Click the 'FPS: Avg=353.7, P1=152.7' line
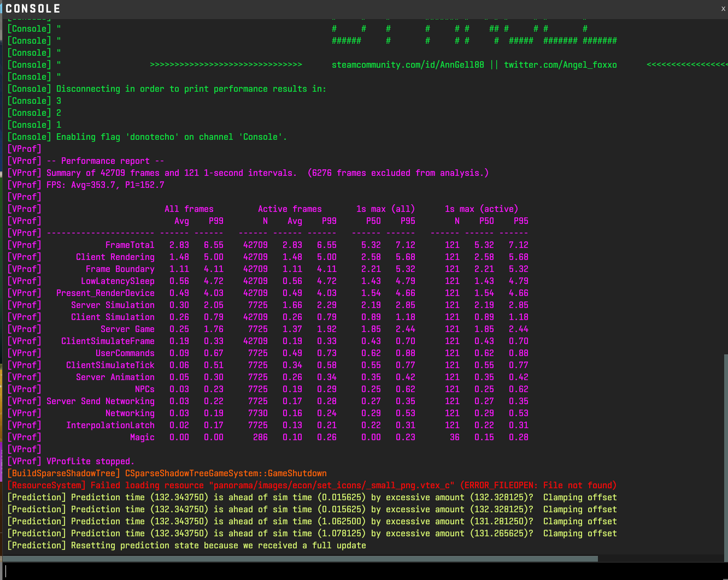Viewport: 728px width, 580px height. 86,185
